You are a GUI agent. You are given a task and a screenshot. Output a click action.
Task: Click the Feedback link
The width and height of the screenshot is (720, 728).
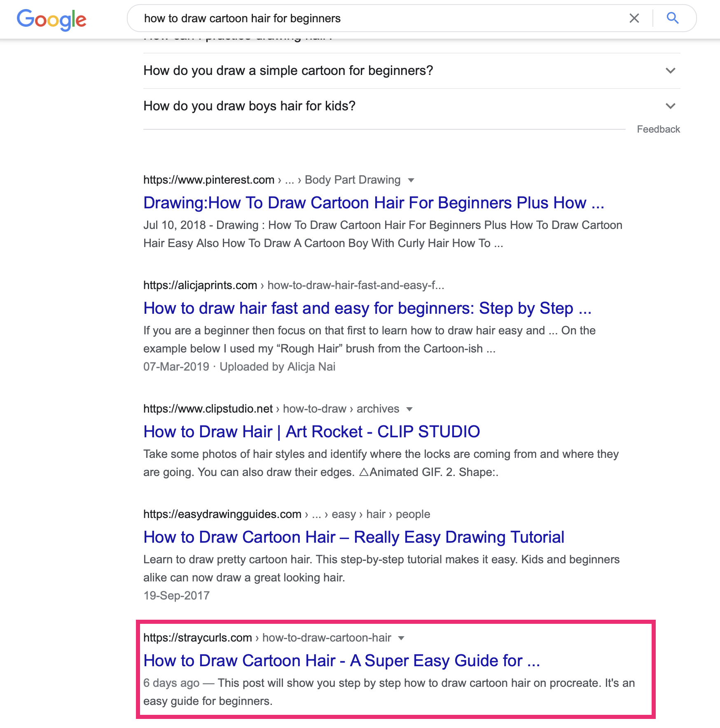(x=658, y=129)
